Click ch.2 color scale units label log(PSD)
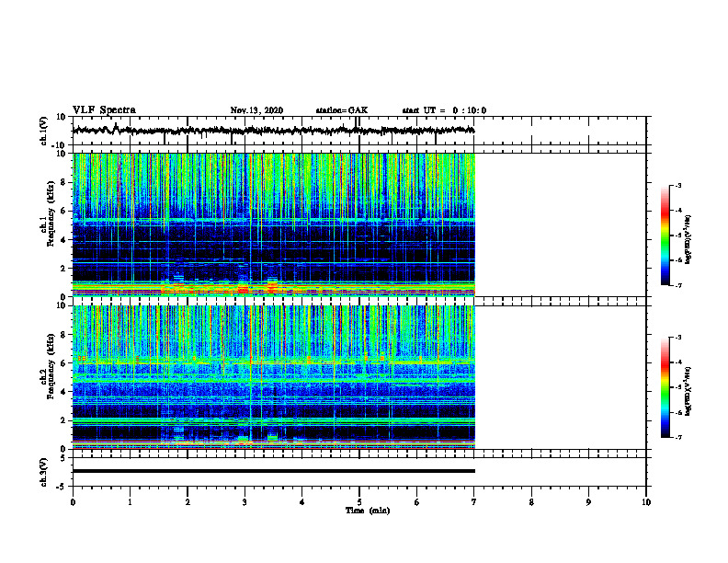This screenshot has width=728, height=563. (688, 391)
